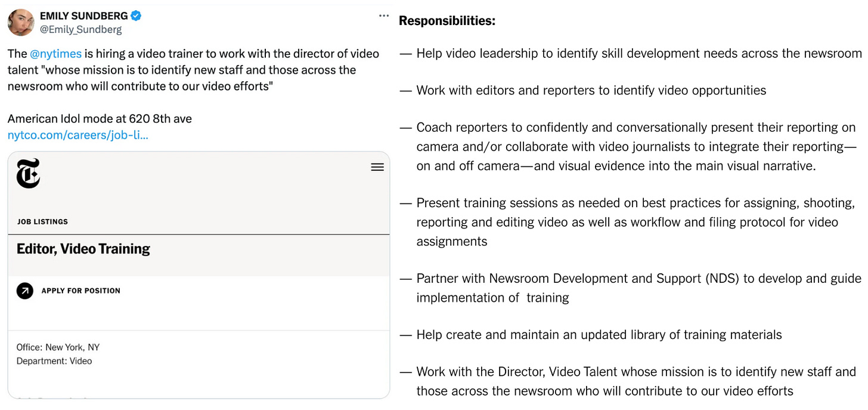Click the blue verified badge icon
Viewport: 868px width, 410px height.
tap(137, 16)
